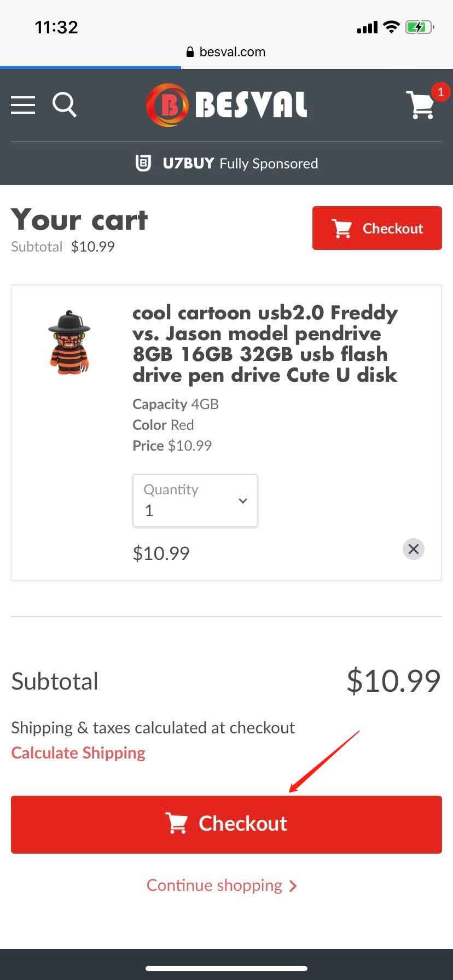Image resolution: width=453 pixels, height=980 pixels.
Task: Tap the search magnifier icon
Action: (x=64, y=104)
